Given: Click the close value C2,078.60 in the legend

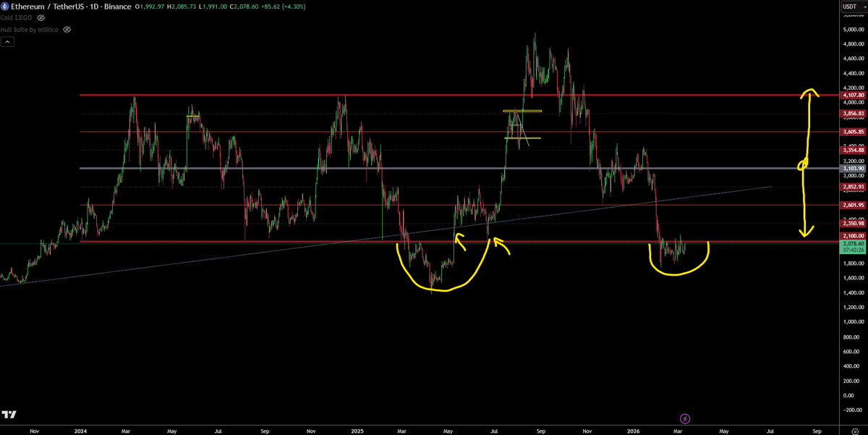Looking at the screenshot, I should tap(244, 7).
